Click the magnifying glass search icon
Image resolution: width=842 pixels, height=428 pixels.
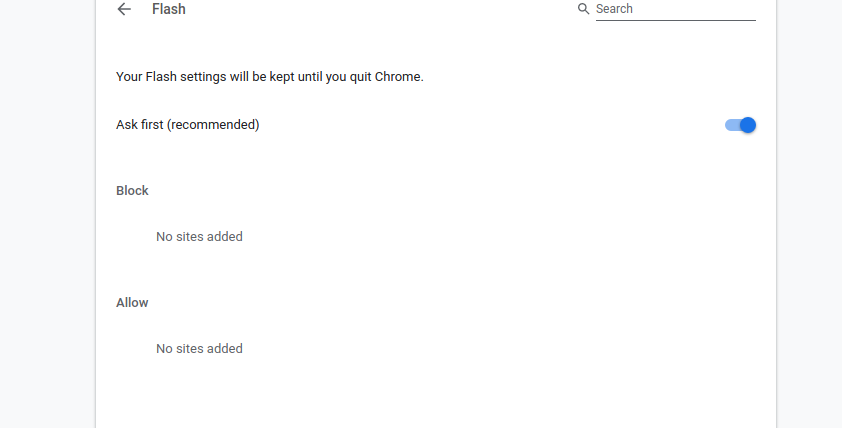[583, 9]
